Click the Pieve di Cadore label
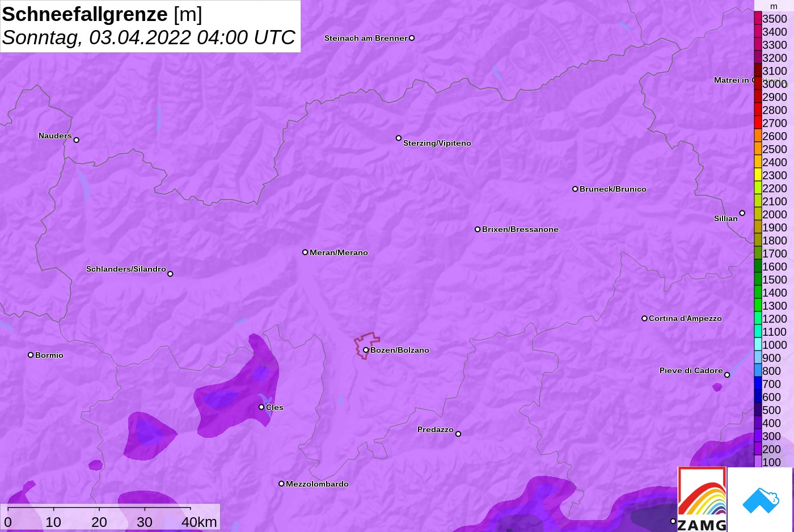 coord(691,370)
